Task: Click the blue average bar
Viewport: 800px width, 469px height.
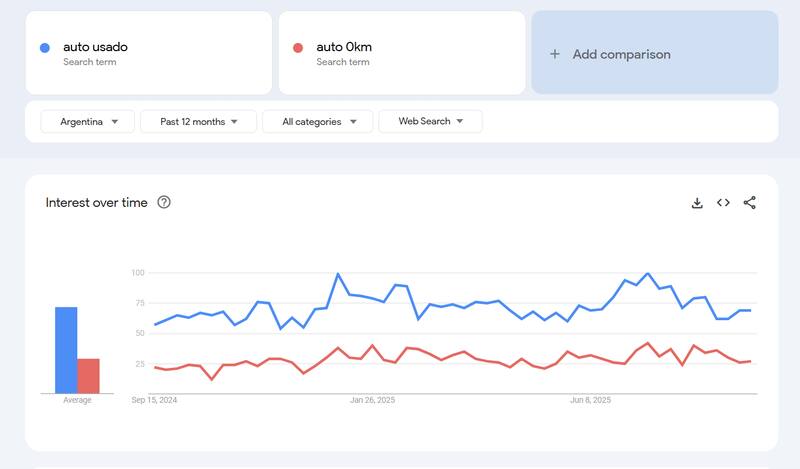Action: point(66,350)
